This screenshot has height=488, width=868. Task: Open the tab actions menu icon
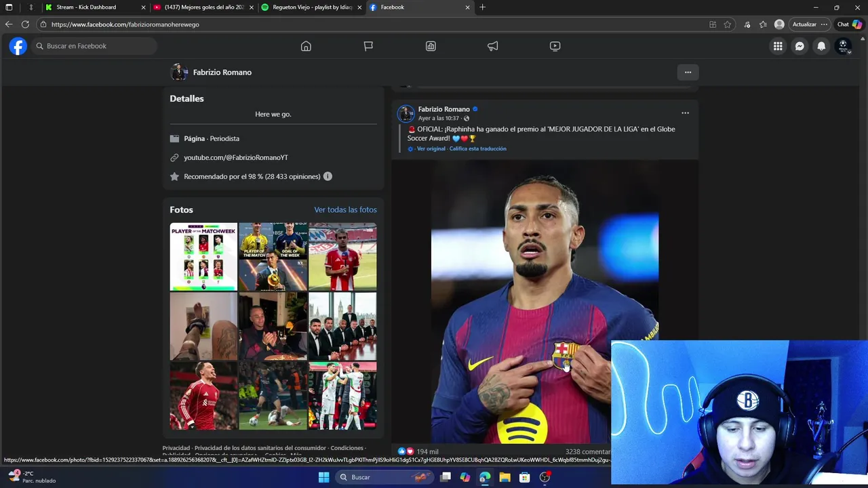[9, 7]
